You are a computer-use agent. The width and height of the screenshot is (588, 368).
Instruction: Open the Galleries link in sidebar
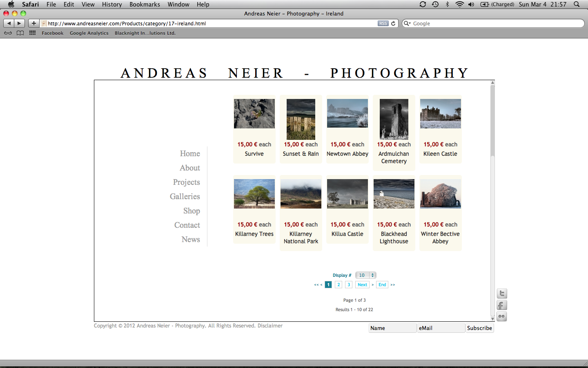[185, 196]
